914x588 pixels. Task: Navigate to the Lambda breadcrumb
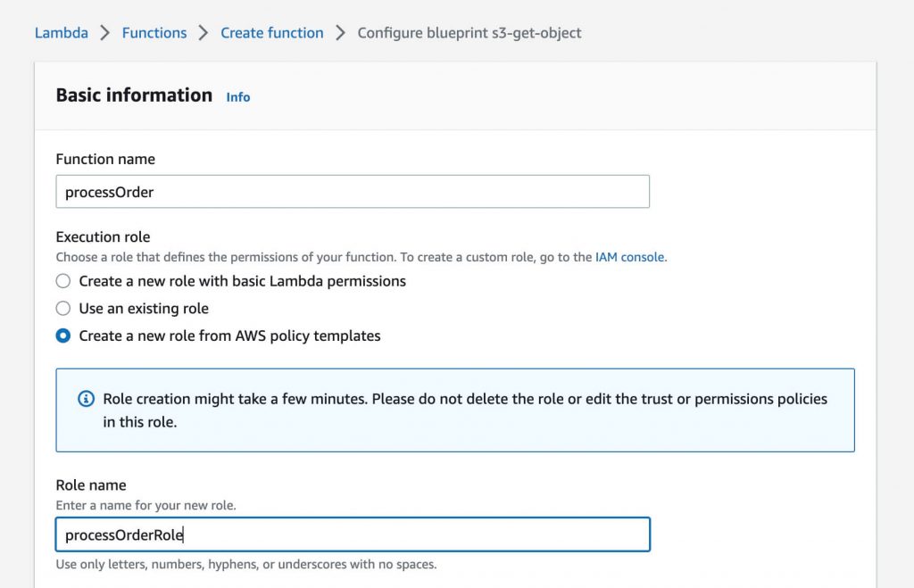pyautogui.click(x=61, y=32)
